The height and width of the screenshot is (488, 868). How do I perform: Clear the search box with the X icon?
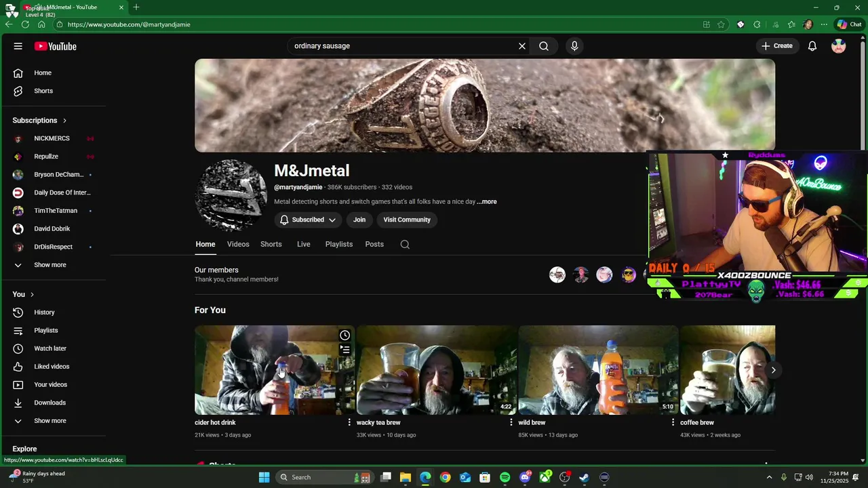click(522, 46)
